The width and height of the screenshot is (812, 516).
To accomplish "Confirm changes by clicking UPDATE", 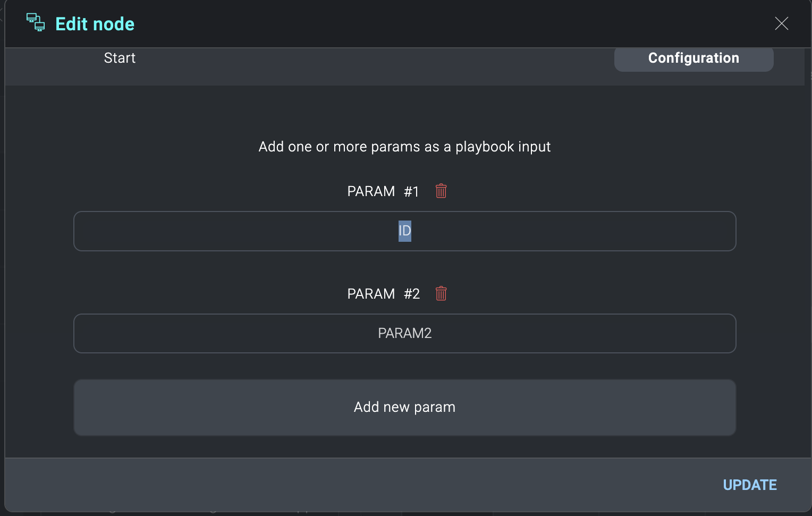I will [x=749, y=485].
